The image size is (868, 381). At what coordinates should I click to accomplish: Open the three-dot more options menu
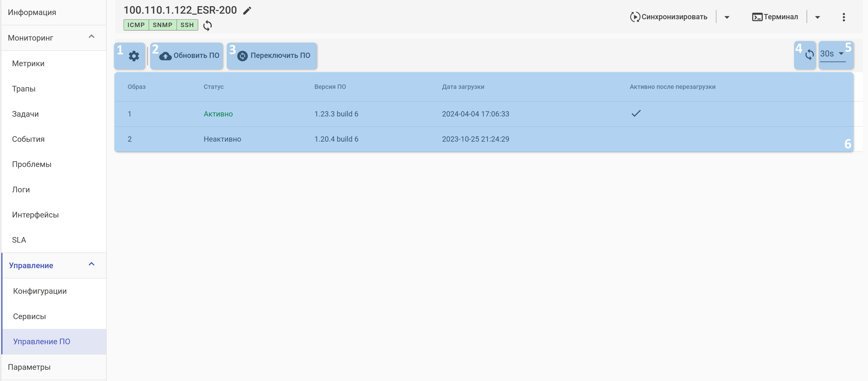pos(843,17)
